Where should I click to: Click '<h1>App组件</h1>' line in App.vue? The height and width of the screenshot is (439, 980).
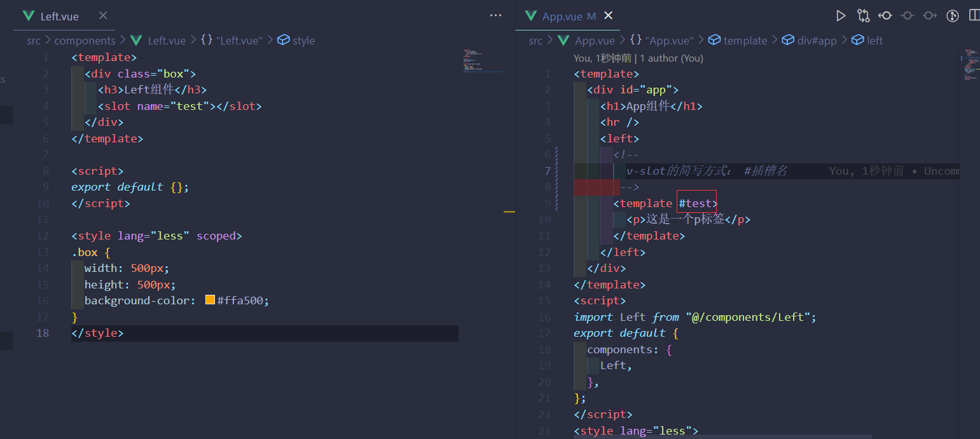[651, 106]
